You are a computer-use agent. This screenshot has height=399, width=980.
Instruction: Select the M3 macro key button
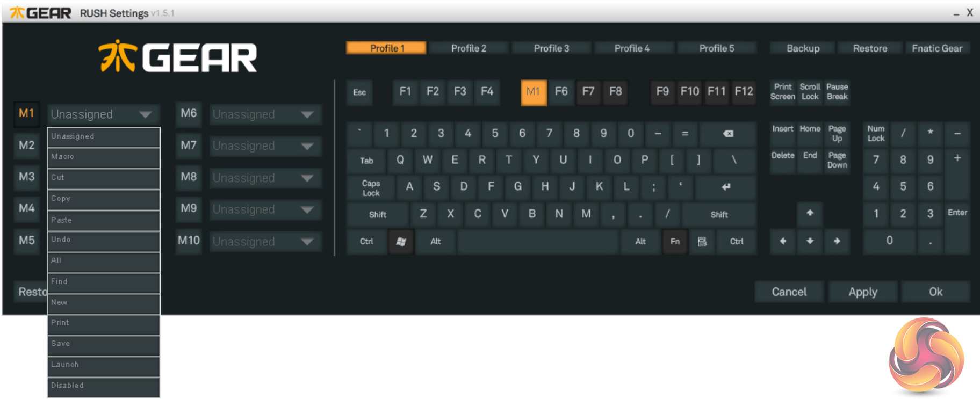tap(26, 177)
